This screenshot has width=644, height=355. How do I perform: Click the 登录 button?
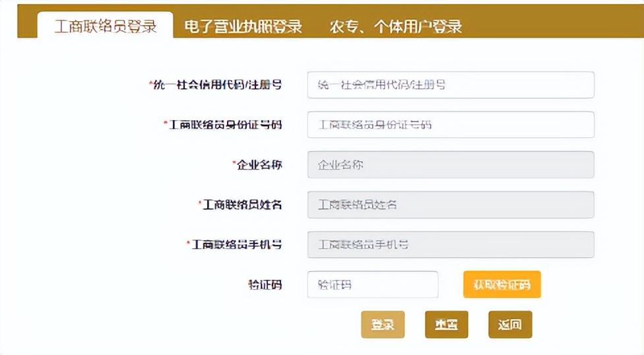tap(383, 325)
